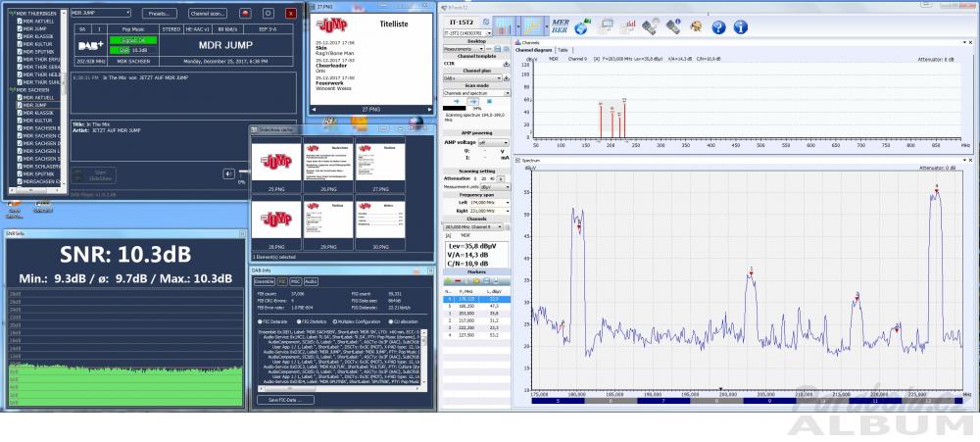The height and width of the screenshot is (442, 980).
Task: Select the FIC Datarate radio button
Action: 260,321
